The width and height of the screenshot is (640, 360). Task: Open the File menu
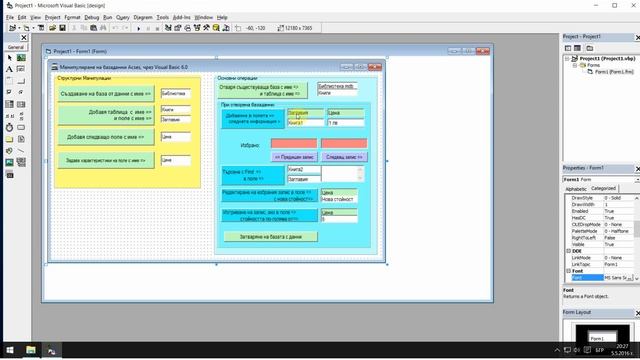point(10,18)
